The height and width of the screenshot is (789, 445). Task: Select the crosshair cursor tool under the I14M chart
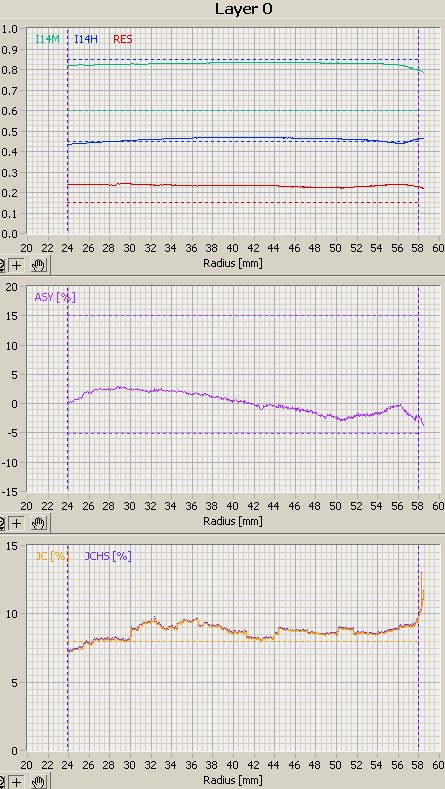click(17, 265)
